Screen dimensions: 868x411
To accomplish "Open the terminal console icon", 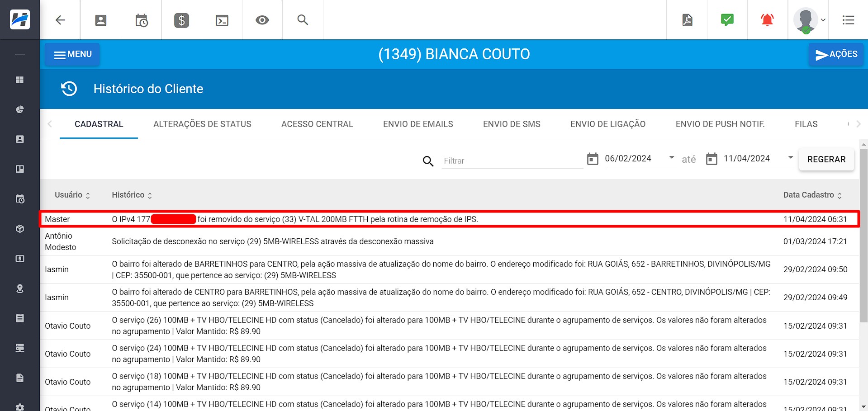I will point(222,20).
